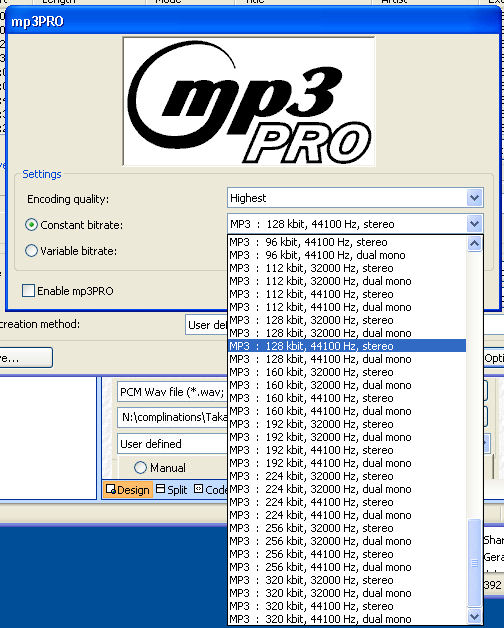The height and width of the screenshot is (628, 504).
Task: Click the mp3PRO logo image
Action: click(x=249, y=101)
